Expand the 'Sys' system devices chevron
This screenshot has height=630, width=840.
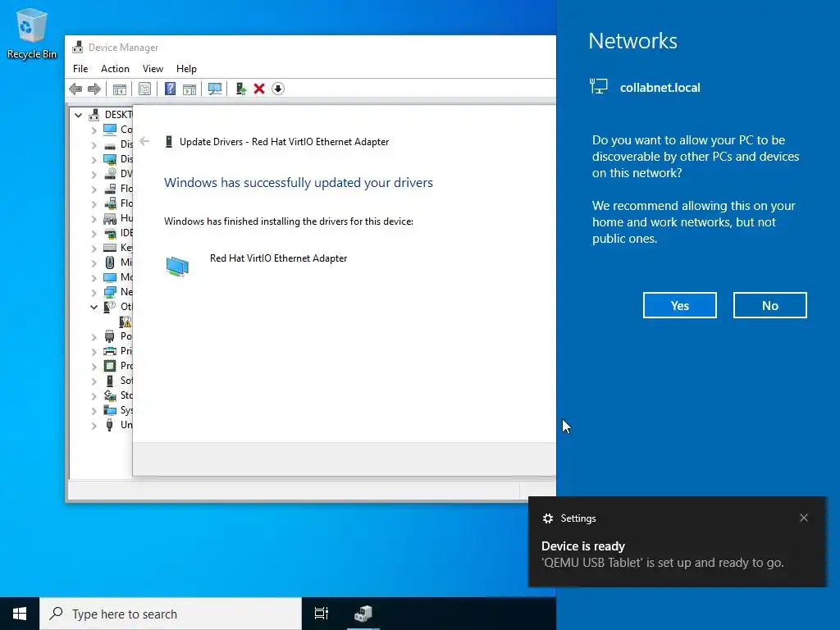pos(94,410)
